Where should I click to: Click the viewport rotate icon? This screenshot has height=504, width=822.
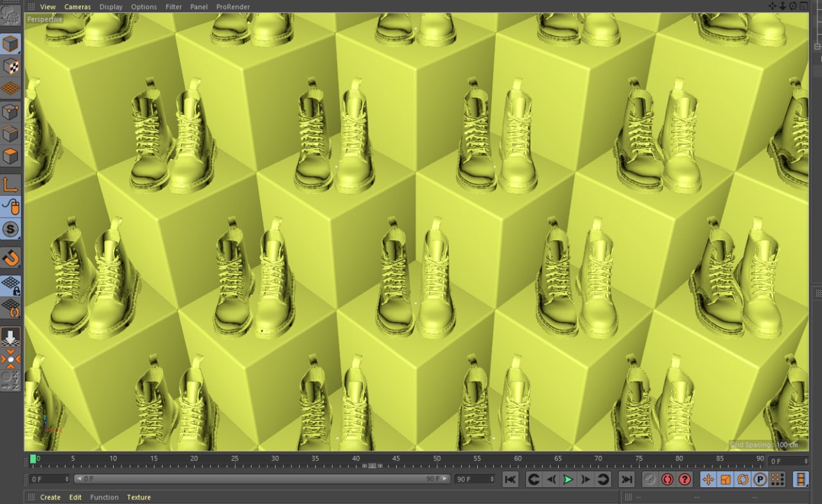[793, 6]
